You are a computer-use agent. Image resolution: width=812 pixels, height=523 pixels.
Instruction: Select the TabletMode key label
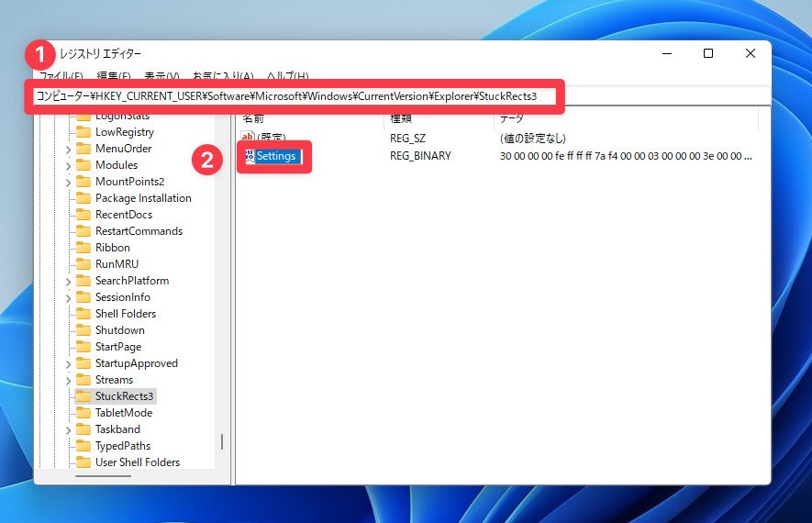tap(124, 413)
